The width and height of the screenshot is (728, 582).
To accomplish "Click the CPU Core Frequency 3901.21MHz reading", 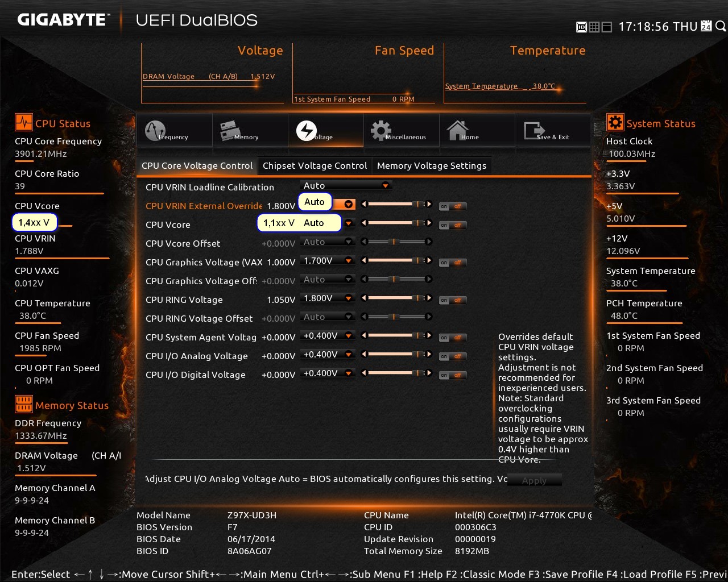I will (41, 153).
